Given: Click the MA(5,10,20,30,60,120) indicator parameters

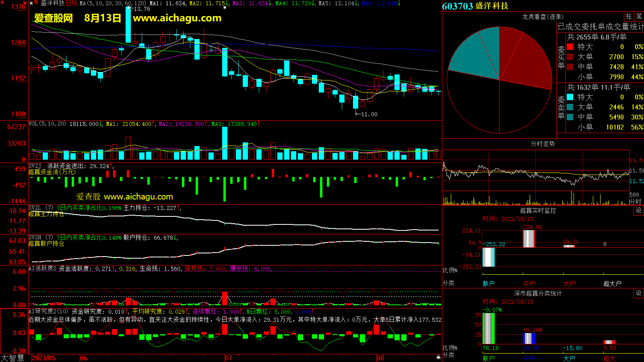Looking at the screenshot, I should click(x=113, y=3).
